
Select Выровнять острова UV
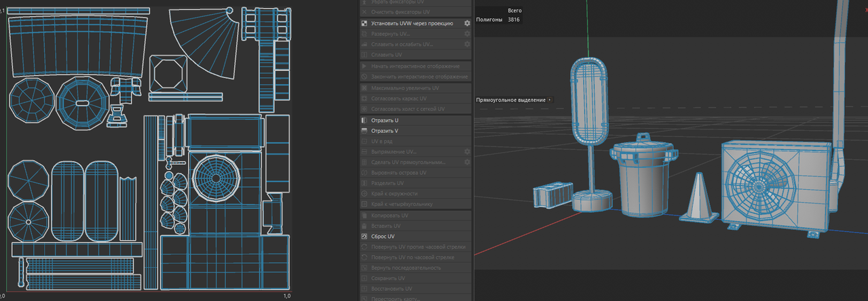415,173
